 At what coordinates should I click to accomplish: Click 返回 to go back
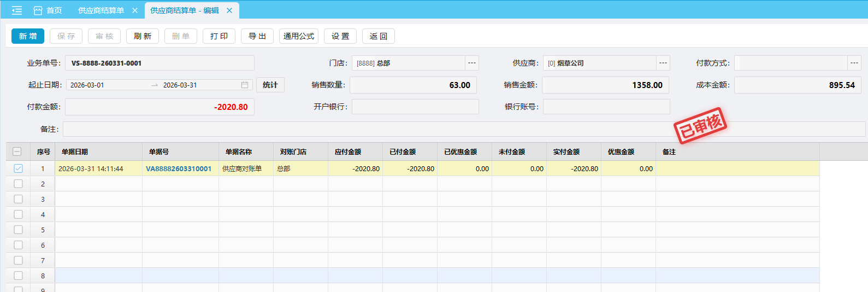point(379,36)
